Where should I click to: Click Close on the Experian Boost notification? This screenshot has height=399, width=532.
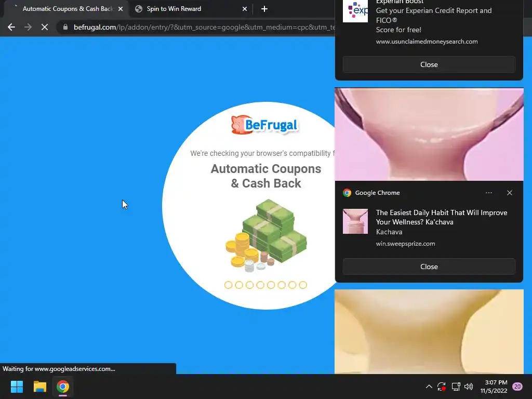point(429,64)
